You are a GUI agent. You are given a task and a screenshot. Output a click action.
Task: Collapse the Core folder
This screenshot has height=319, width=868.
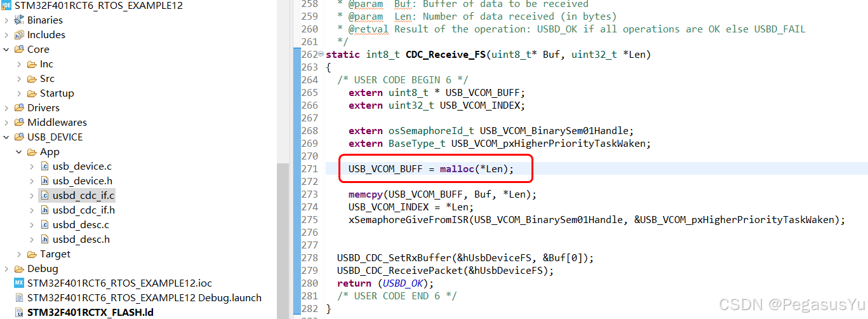click(x=6, y=50)
